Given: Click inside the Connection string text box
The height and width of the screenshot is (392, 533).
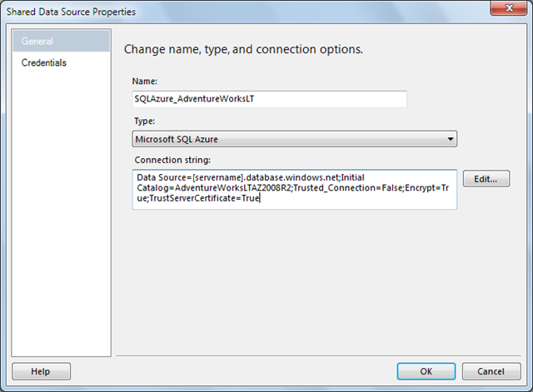Looking at the screenshot, I should [294, 189].
